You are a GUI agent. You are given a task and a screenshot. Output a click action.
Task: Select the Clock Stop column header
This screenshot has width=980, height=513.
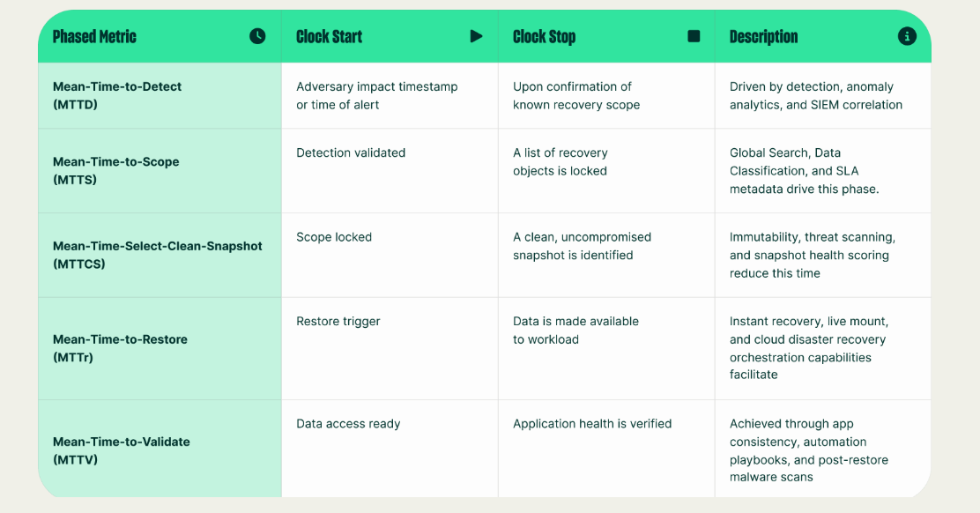pos(545,36)
